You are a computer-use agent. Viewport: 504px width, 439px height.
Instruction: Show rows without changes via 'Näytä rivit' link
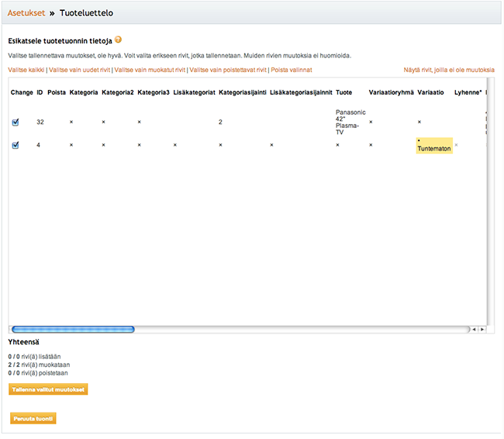pyautogui.click(x=449, y=70)
